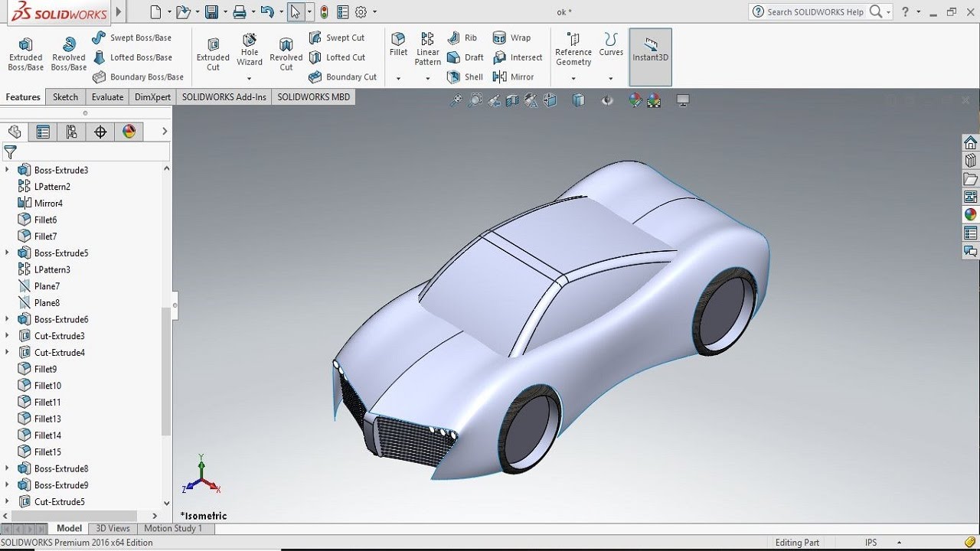Toggle Instant3D mode
Viewport: 980px width, 551px height.
[x=651, y=57]
